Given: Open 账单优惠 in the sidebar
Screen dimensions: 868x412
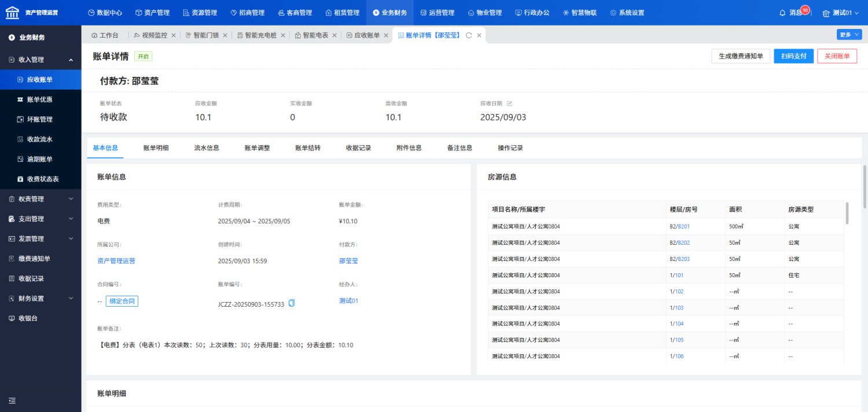Looking at the screenshot, I should (41, 100).
